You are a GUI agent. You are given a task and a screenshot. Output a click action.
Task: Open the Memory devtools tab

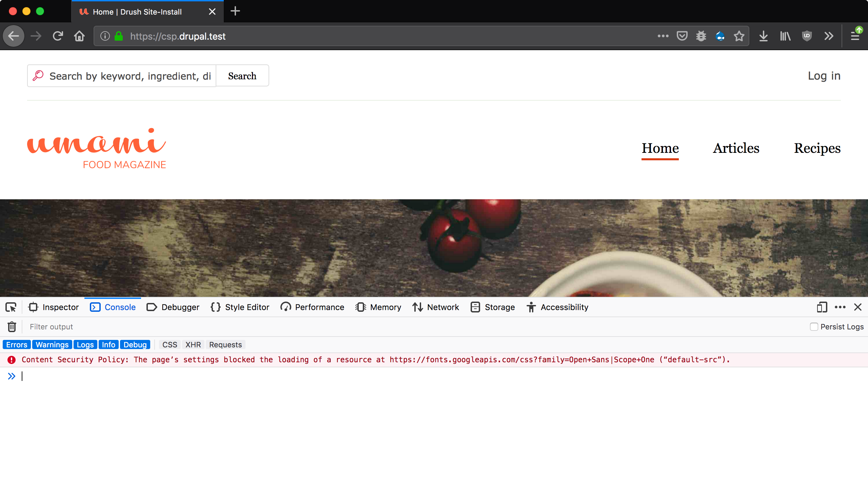[x=378, y=307]
